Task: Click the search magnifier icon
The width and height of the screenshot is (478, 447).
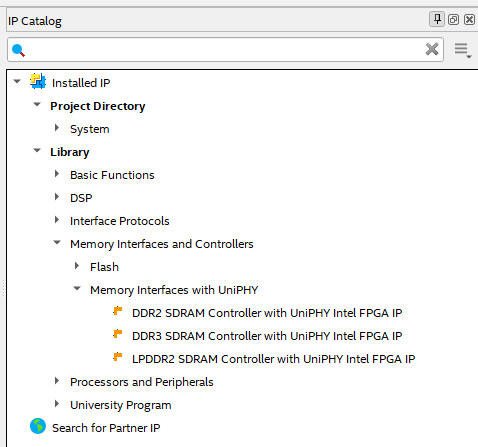Action: 18,50
